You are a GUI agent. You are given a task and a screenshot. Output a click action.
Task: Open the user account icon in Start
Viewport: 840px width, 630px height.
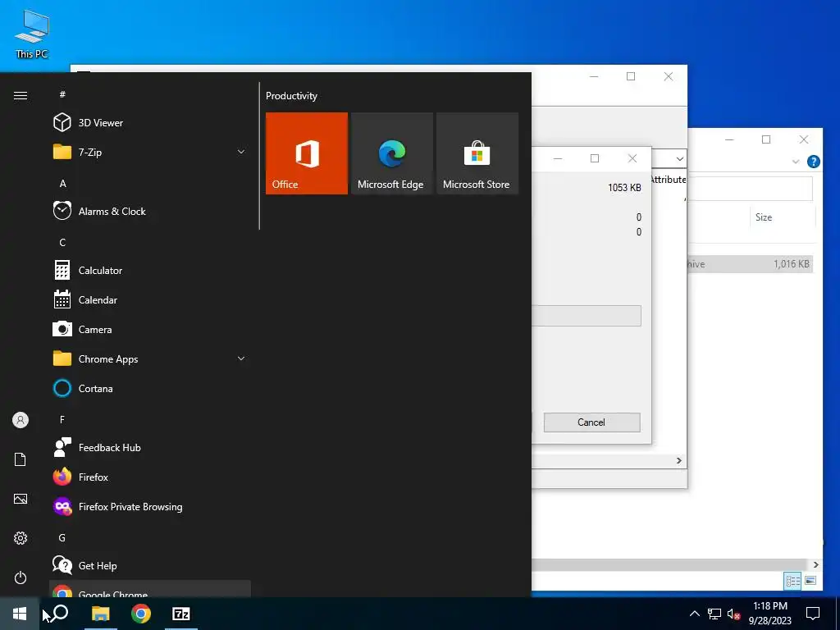[21, 420]
